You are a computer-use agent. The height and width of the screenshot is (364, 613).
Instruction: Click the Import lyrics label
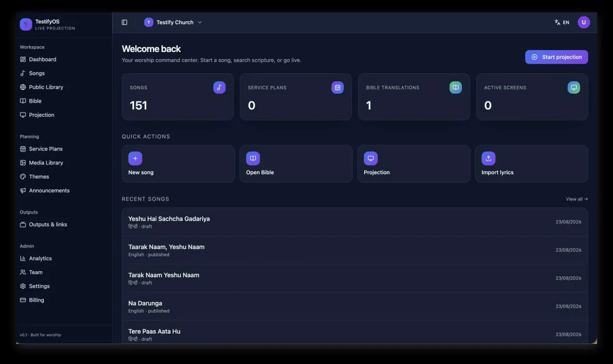(x=497, y=172)
